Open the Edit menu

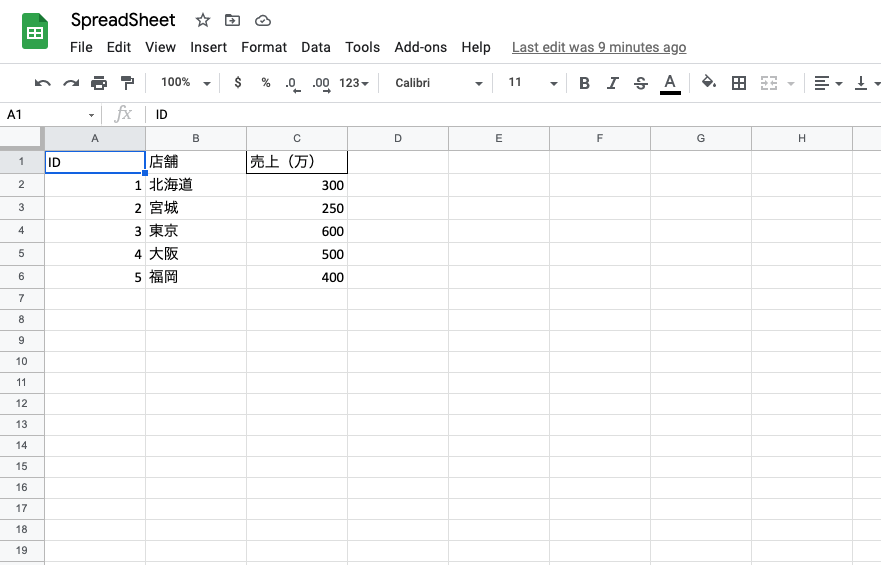(x=119, y=47)
